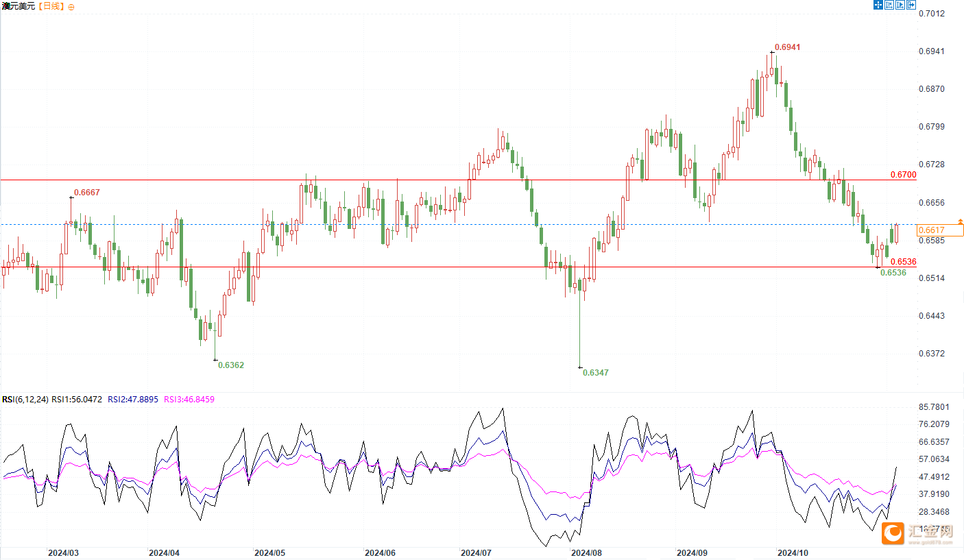Toggle the crosshair cursor tool
This screenshot has height=560, width=964.
(x=878, y=5)
